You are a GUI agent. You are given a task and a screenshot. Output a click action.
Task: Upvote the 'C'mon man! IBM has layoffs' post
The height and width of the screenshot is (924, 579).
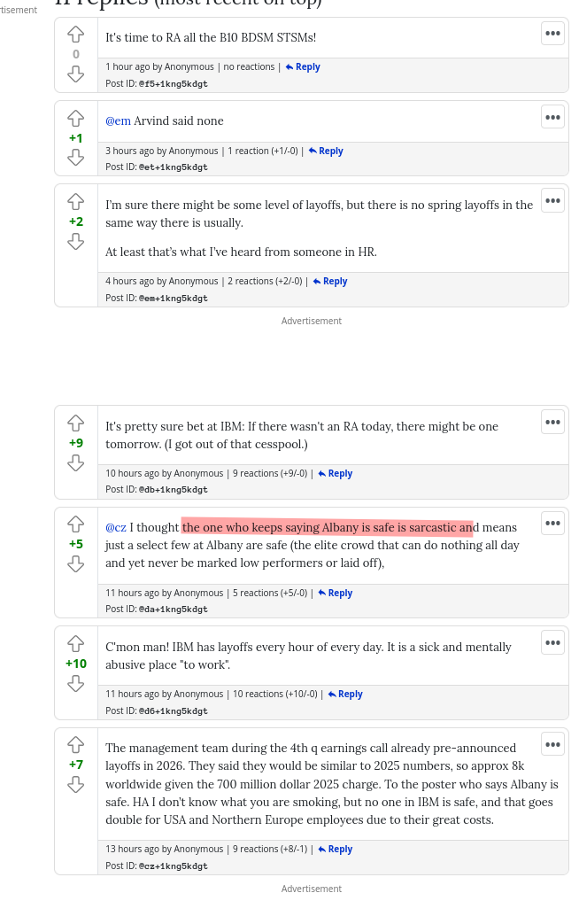pos(75,643)
